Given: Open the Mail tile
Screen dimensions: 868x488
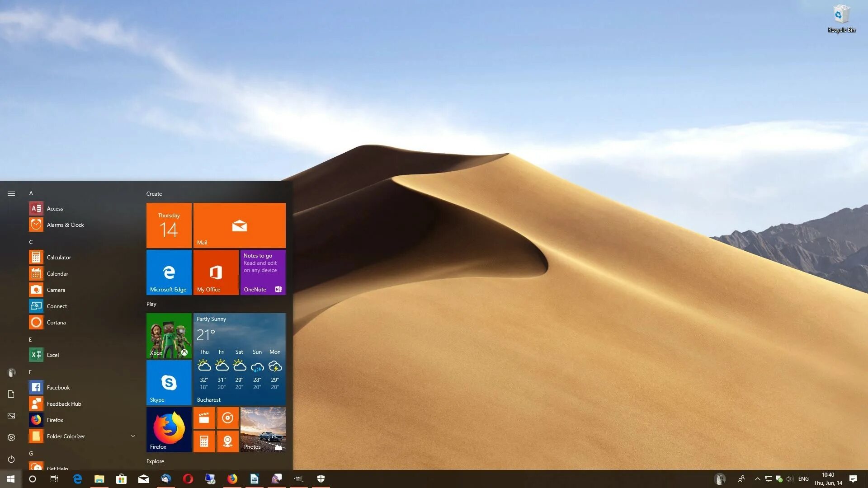Looking at the screenshot, I should (239, 225).
